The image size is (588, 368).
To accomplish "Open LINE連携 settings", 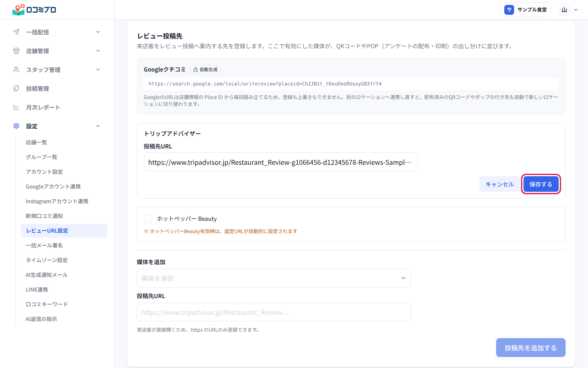I will 64,289.
